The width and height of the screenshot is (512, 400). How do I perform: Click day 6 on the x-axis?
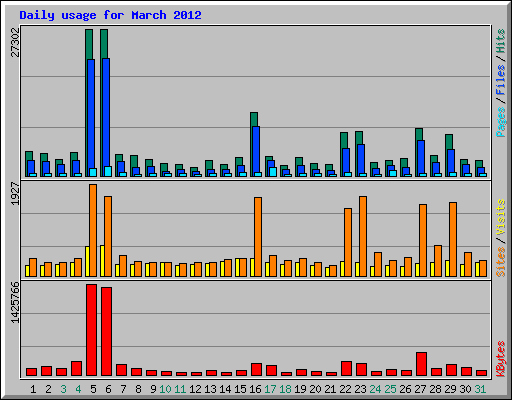click(108, 389)
